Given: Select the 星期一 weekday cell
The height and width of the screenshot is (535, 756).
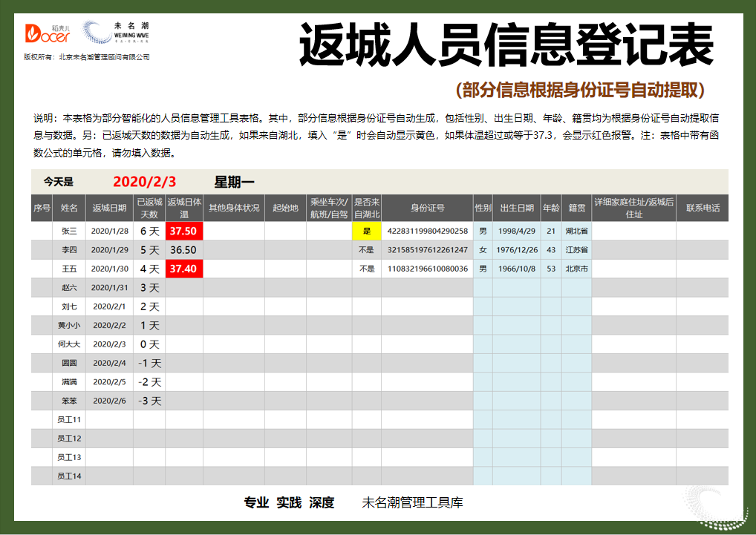Looking at the screenshot, I should [235, 181].
